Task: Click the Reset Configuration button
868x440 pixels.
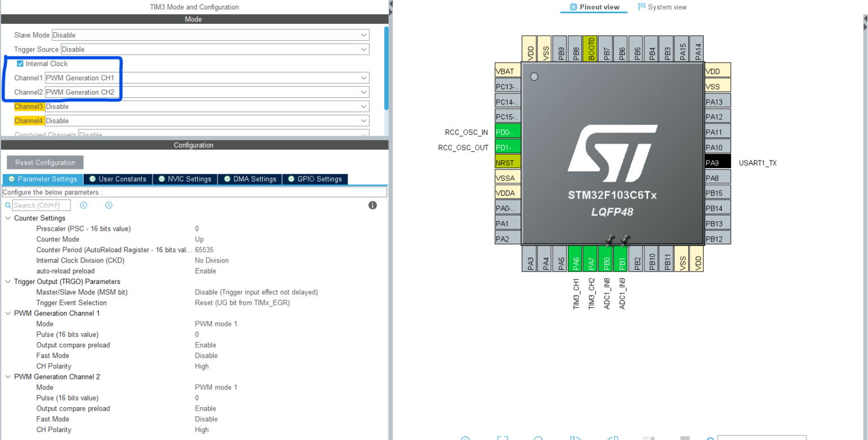Action: point(45,162)
